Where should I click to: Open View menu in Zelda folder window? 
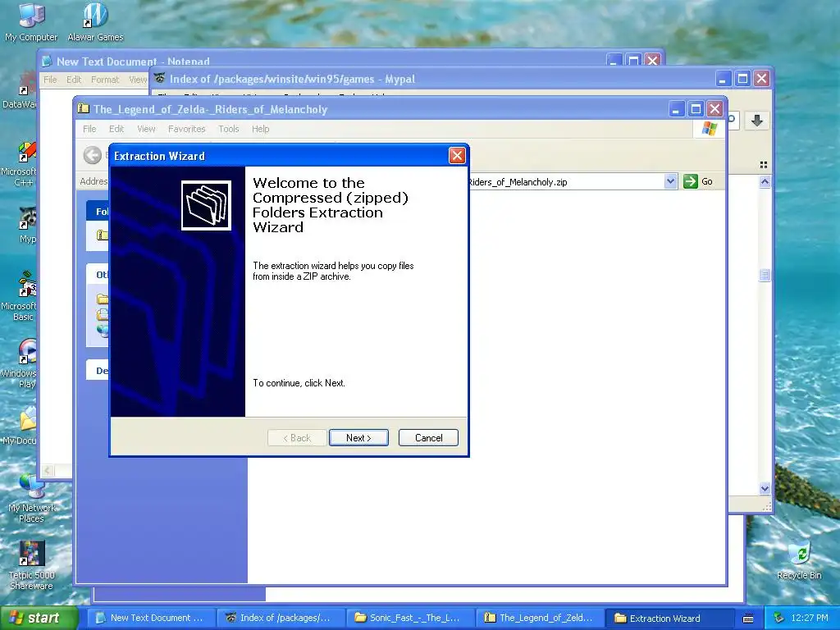click(146, 129)
